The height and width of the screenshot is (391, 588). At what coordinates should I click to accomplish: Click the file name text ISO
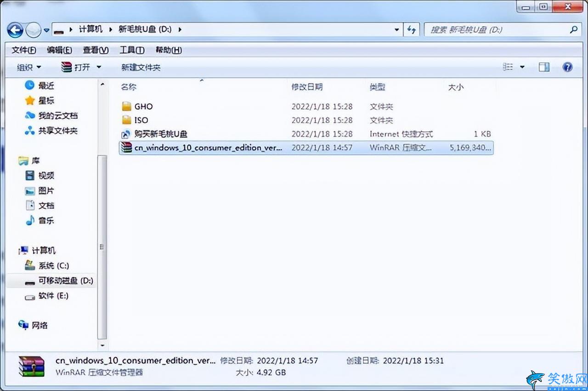pyautogui.click(x=141, y=120)
